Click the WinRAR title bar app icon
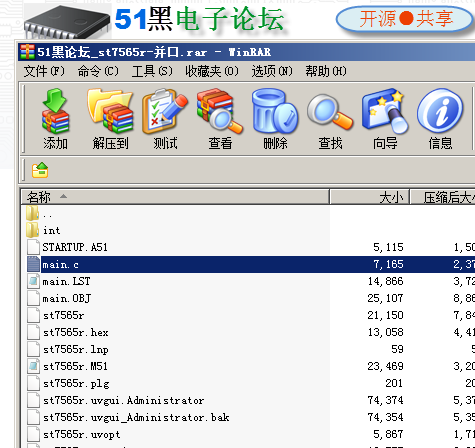Screen dimensions: 475x448 [27, 52]
